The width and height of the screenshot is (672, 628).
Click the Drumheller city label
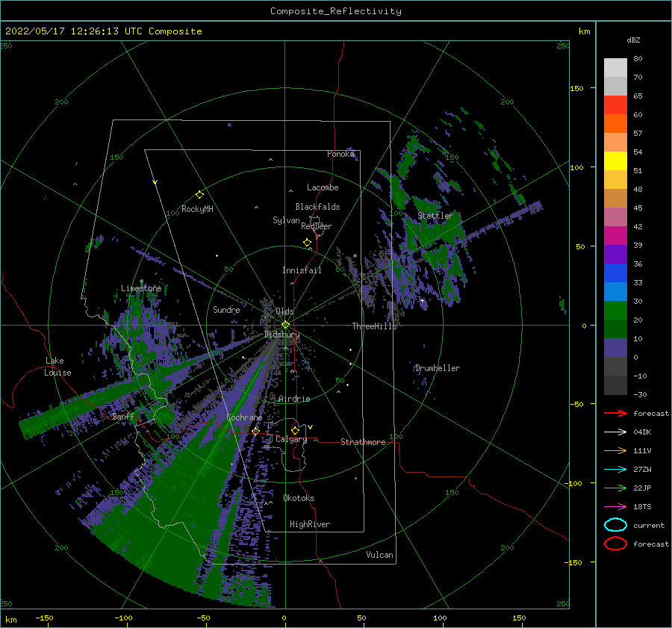438,368
